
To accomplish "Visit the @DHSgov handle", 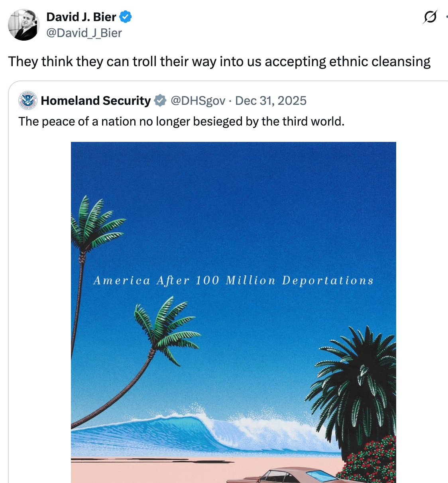I will (198, 101).
